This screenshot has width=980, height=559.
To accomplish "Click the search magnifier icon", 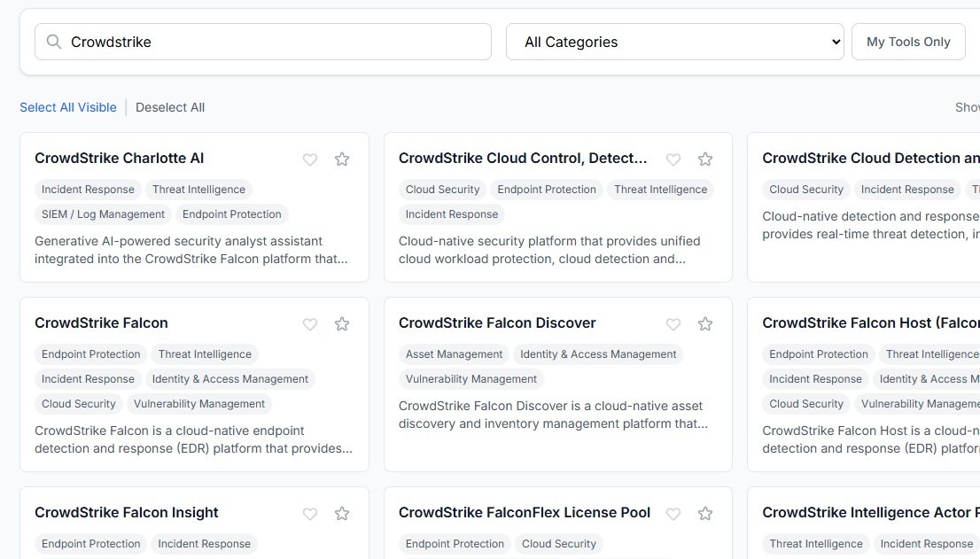I will [x=54, y=42].
